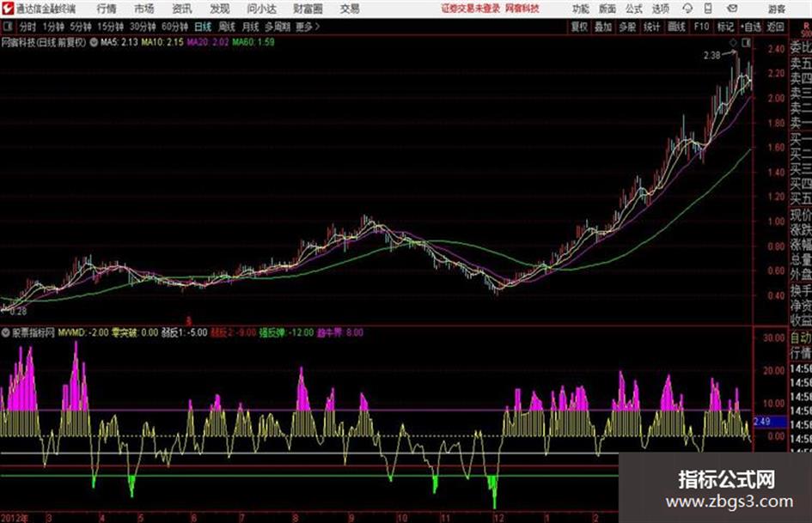Toggle the right info panel icon on the chart
This screenshot has height=523, width=812.
pos(746,43)
